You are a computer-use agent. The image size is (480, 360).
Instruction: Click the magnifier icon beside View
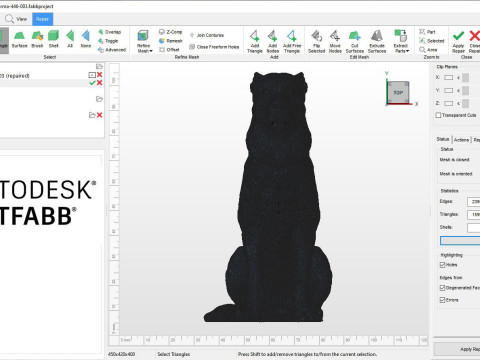tap(9, 19)
